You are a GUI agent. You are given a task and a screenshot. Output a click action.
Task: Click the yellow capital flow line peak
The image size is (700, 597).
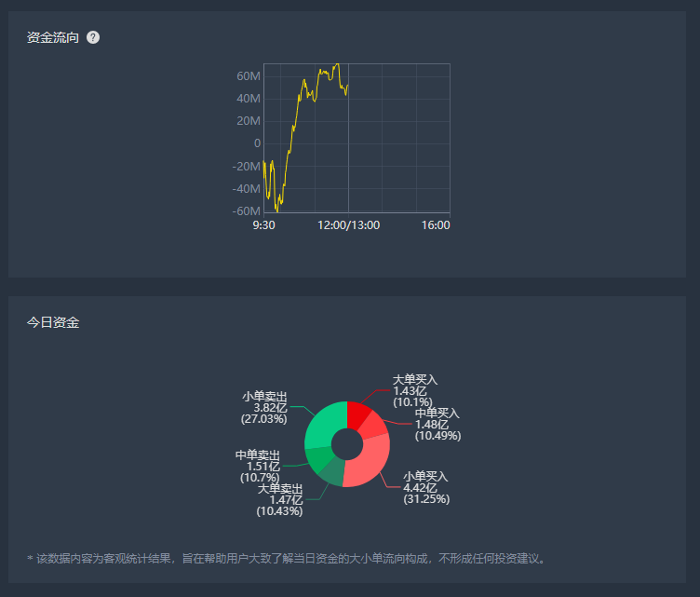coord(338,65)
